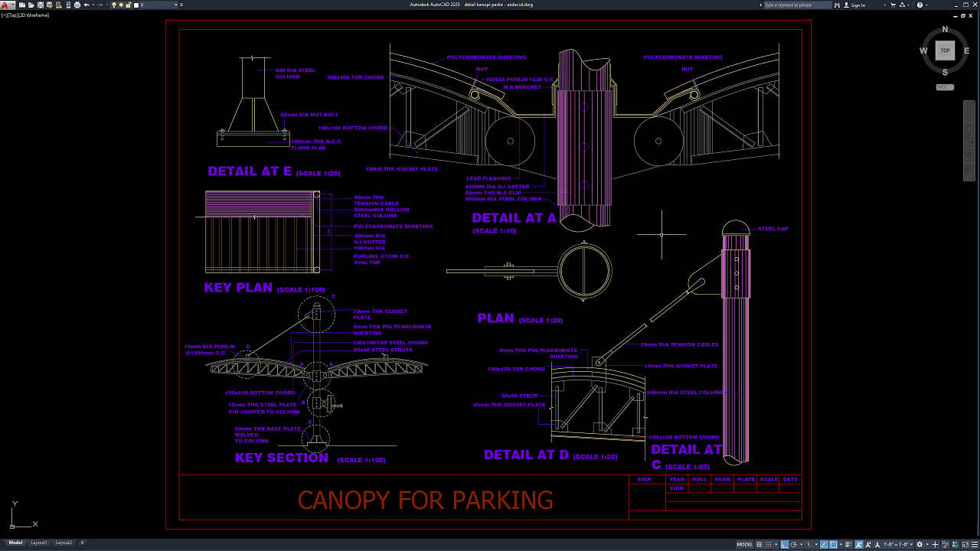Open a file using the folder icon

pos(31,5)
